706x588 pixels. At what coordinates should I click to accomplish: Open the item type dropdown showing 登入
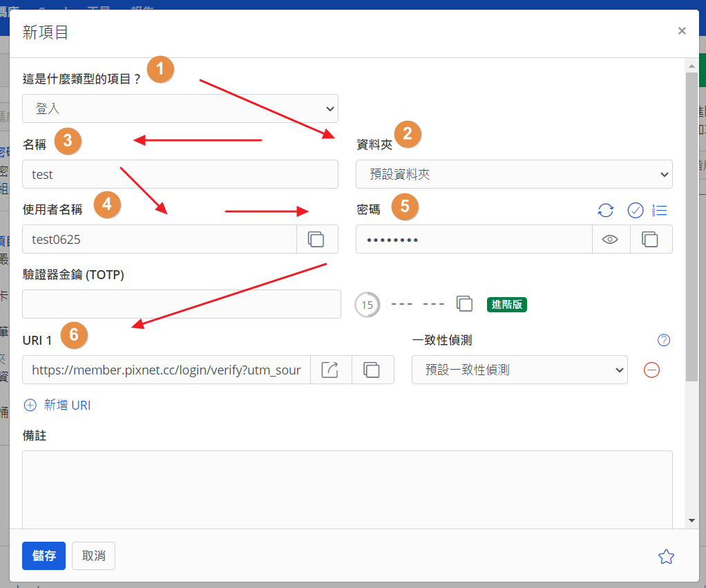pyautogui.click(x=180, y=108)
